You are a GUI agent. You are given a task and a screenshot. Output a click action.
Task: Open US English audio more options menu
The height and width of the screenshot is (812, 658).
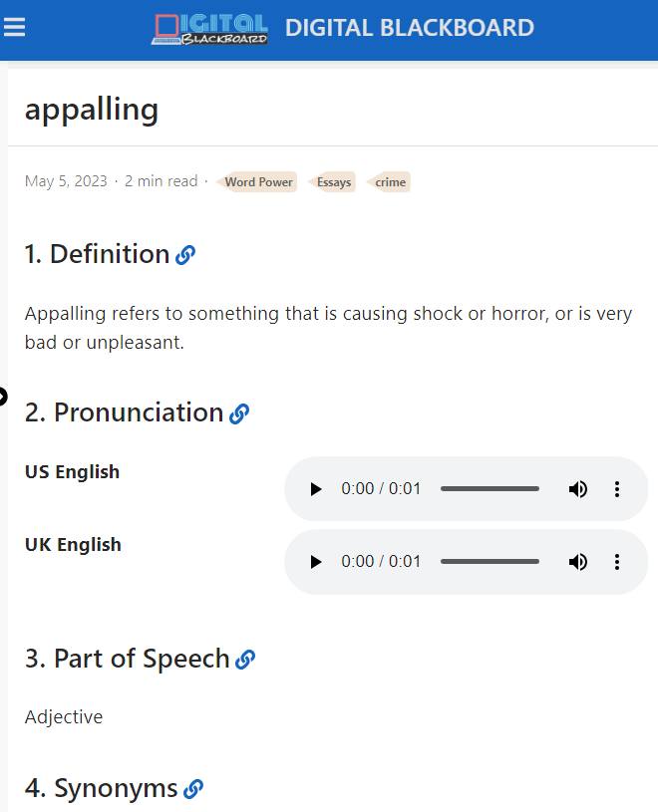click(x=616, y=489)
